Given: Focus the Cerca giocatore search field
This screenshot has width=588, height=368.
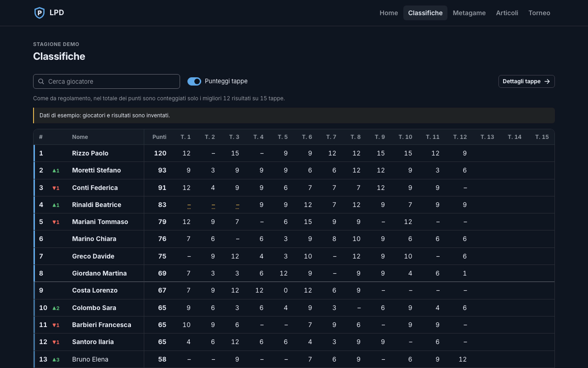Looking at the screenshot, I should click(x=107, y=81).
